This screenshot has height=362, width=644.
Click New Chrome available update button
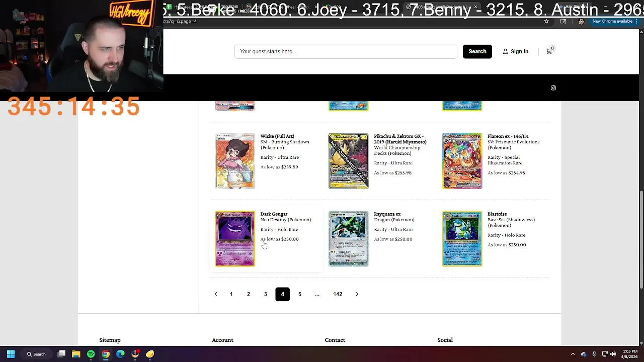pos(612,21)
